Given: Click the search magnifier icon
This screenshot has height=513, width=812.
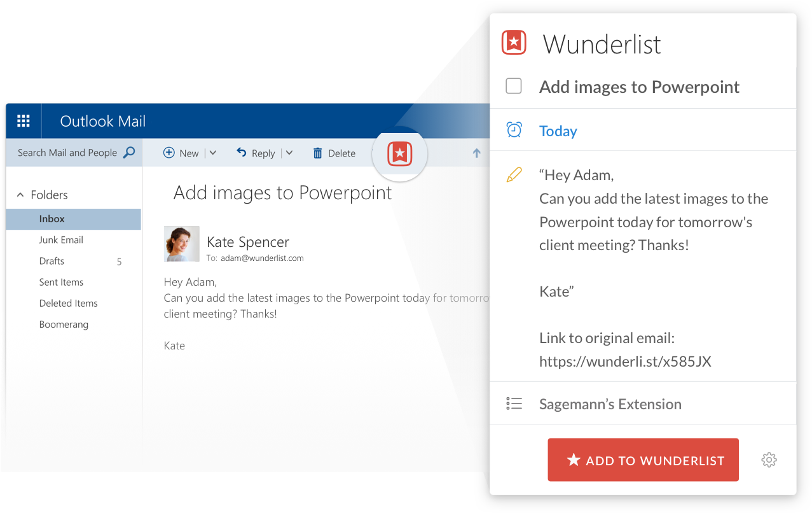Looking at the screenshot, I should point(129,152).
